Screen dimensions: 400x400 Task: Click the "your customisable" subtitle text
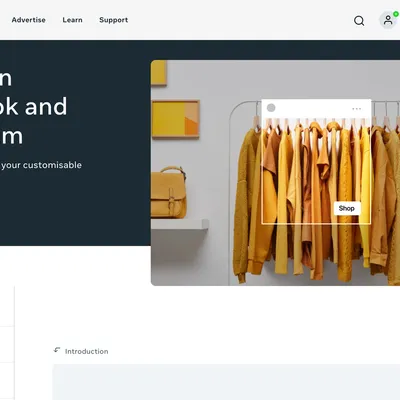tap(41, 165)
